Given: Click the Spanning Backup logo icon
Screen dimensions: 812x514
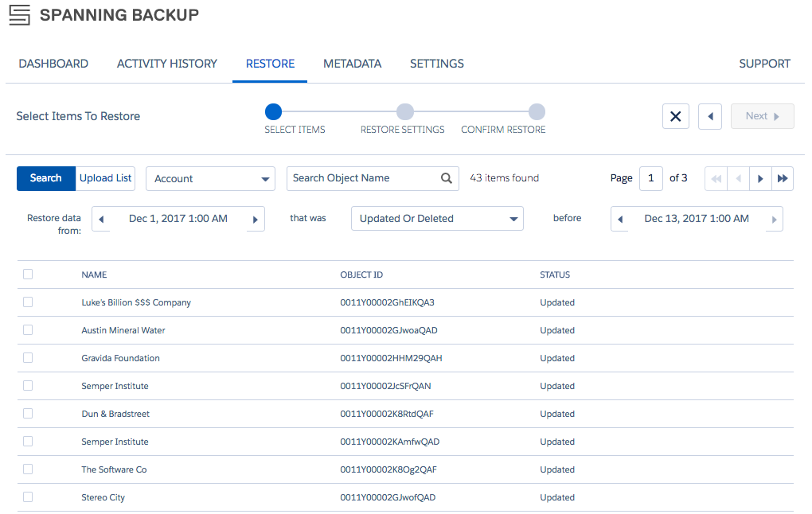Looking at the screenshot, I should (20, 15).
